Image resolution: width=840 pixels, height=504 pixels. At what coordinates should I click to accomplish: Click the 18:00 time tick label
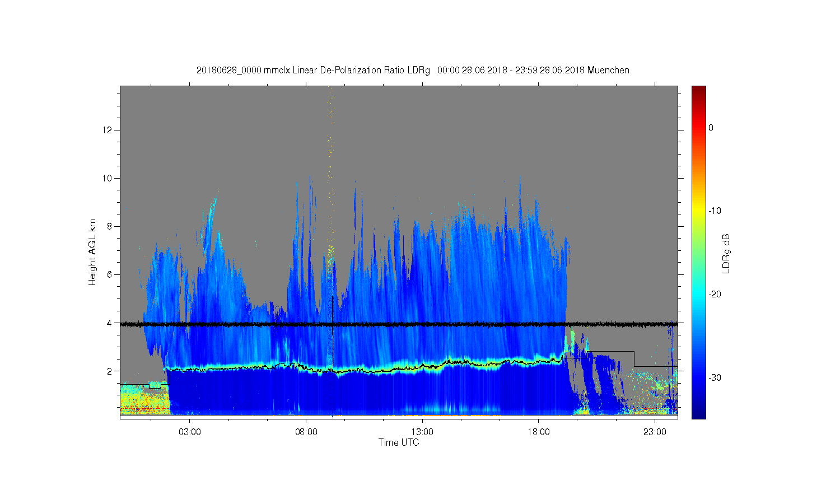pos(539,432)
